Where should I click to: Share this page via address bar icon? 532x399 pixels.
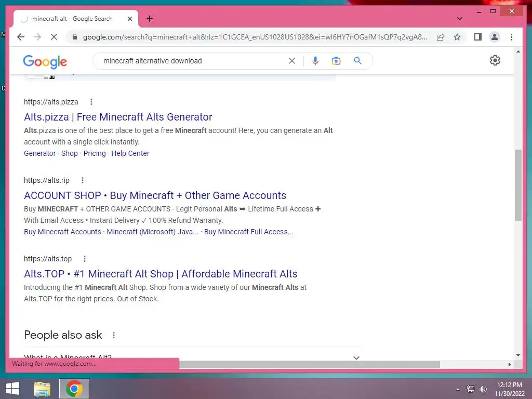pyautogui.click(x=441, y=37)
